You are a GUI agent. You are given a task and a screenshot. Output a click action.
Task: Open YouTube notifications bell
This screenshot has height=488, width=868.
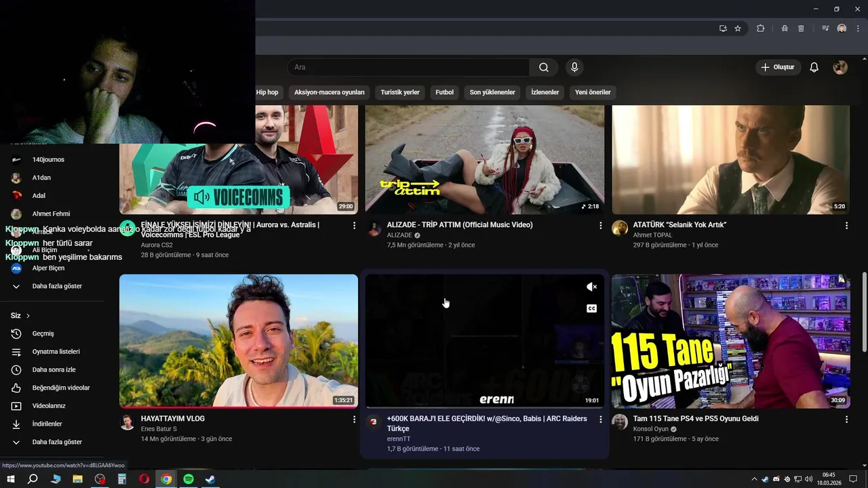(x=814, y=67)
